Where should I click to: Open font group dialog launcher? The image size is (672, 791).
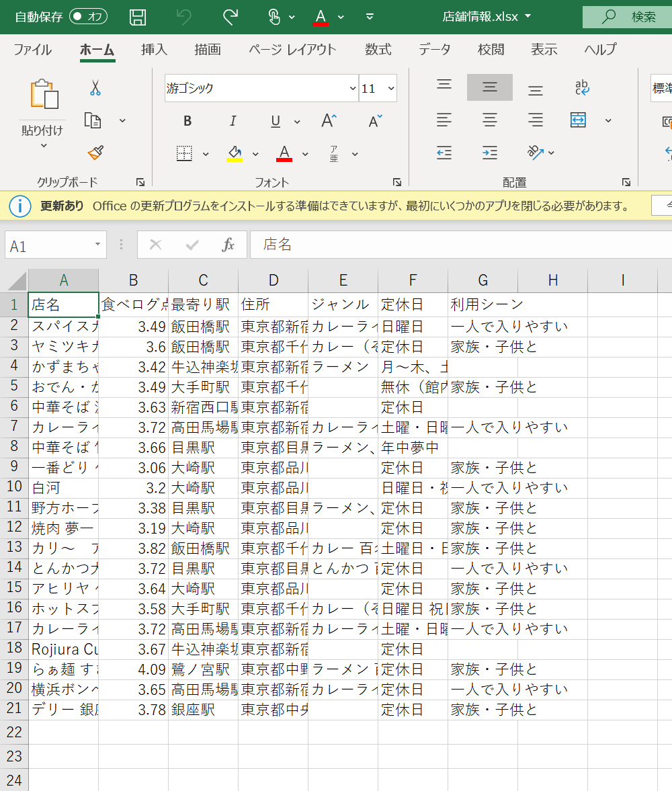pyautogui.click(x=397, y=183)
